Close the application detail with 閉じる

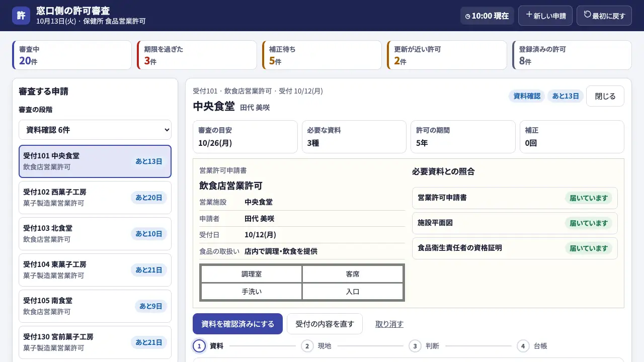(605, 96)
